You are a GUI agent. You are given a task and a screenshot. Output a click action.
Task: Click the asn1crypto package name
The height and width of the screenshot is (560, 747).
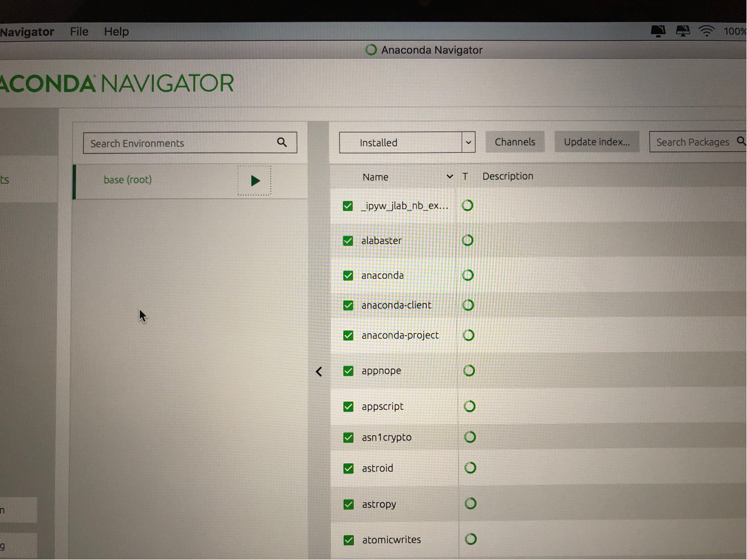387,437
